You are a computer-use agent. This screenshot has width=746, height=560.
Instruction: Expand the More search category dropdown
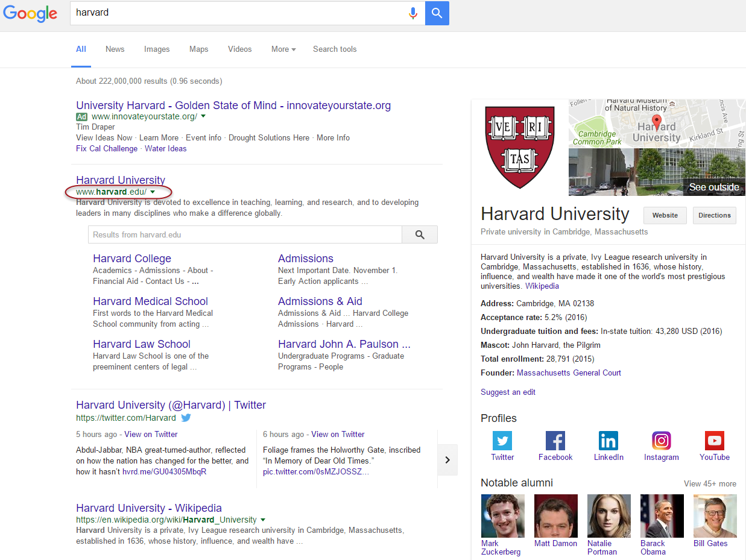[283, 49]
